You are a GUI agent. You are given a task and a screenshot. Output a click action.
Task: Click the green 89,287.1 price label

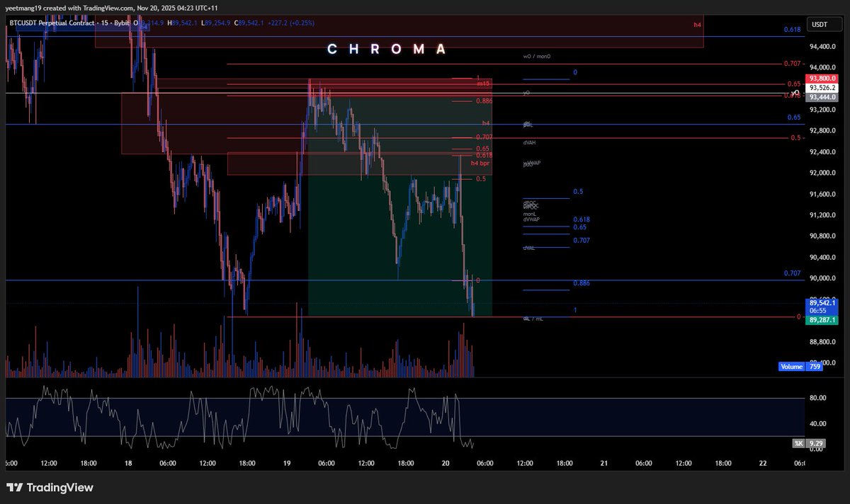pyautogui.click(x=822, y=320)
